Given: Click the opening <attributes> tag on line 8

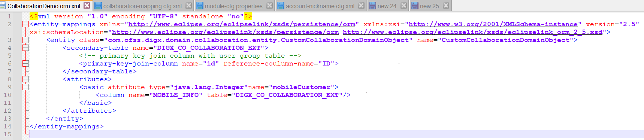Looking at the screenshot, I should 87,79.
